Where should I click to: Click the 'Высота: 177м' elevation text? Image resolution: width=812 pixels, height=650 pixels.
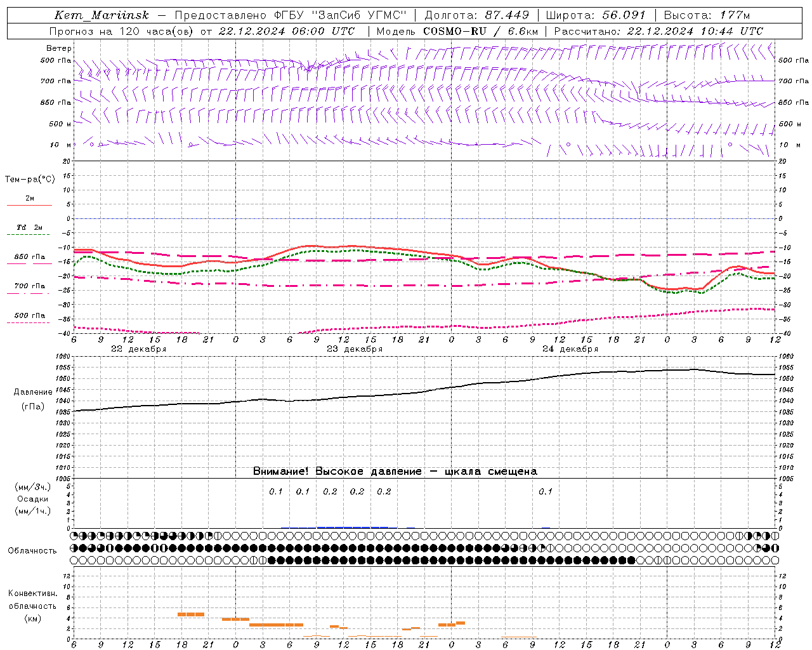point(707,15)
